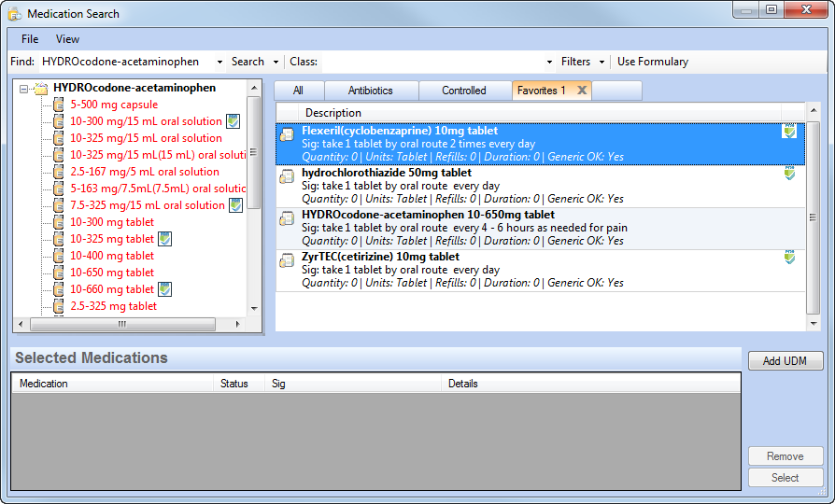Click the Filters button

click(x=575, y=62)
